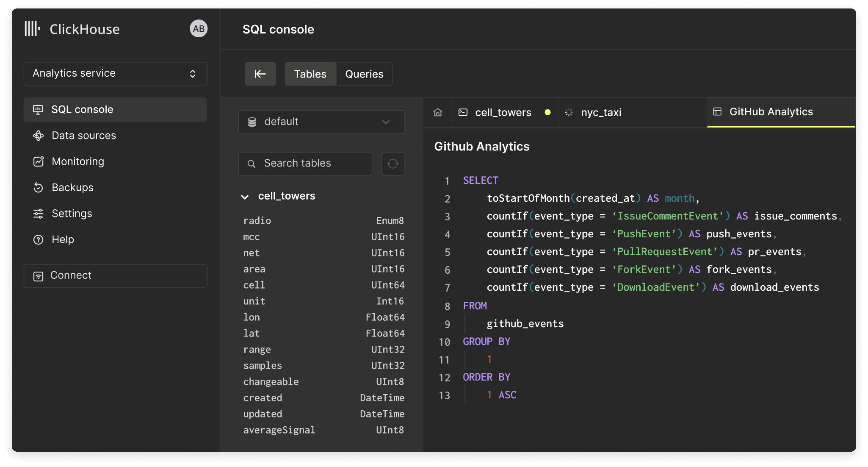The height and width of the screenshot is (467, 868).
Task: Click the unsaved yellow dot on cell_towers tab
Action: point(547,112)
